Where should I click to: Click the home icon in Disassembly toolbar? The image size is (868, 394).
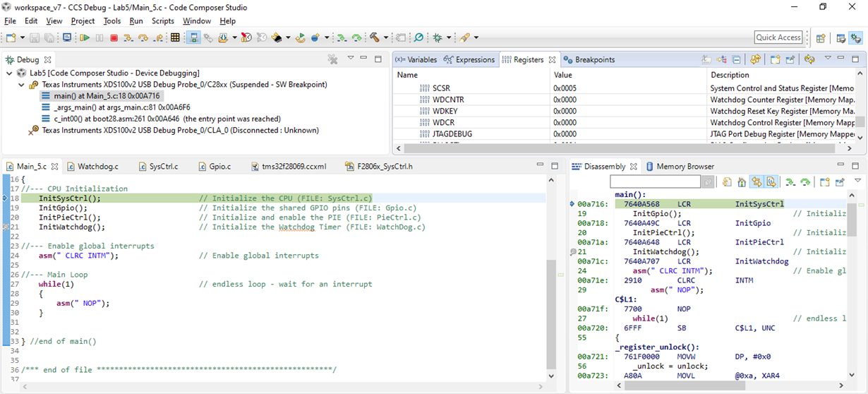tap(741, 182)
